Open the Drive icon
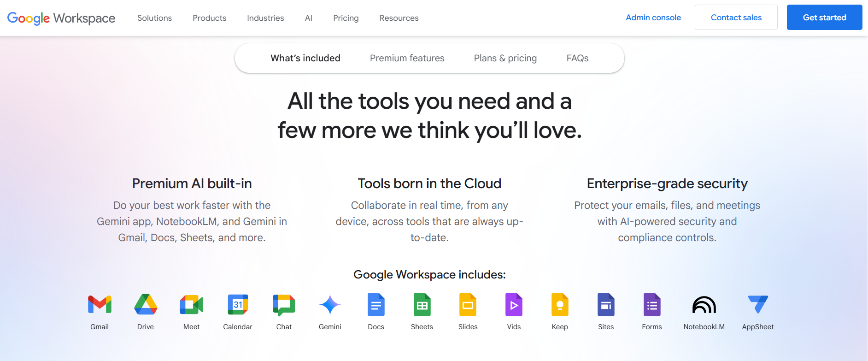The image size is (868, 361). [146, 305]
